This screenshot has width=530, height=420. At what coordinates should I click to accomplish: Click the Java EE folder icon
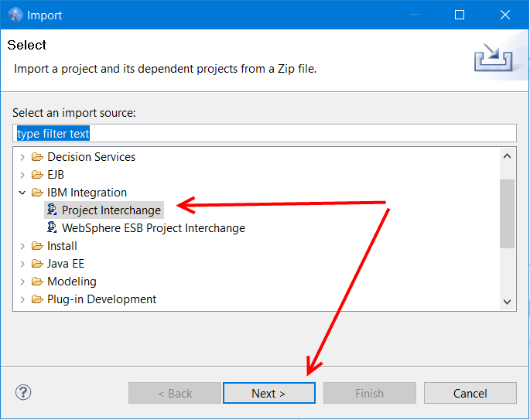coord(37,264)
